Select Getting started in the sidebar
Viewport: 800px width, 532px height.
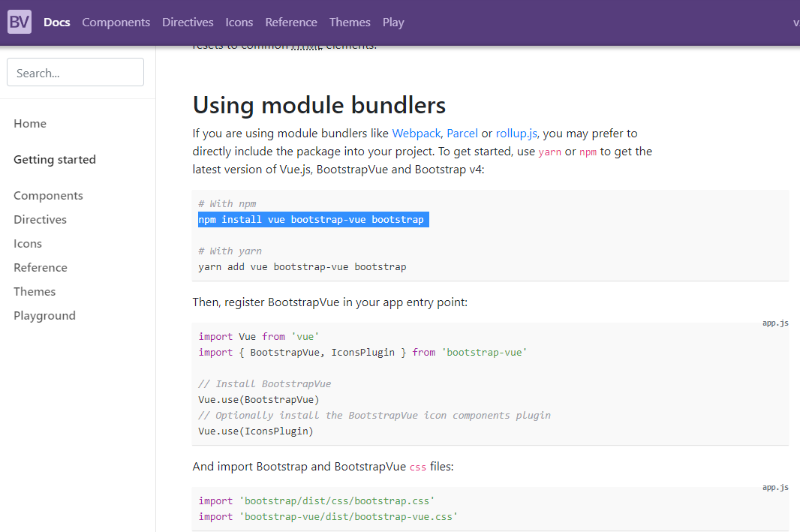pyautogui.click(x=55, y=160)
